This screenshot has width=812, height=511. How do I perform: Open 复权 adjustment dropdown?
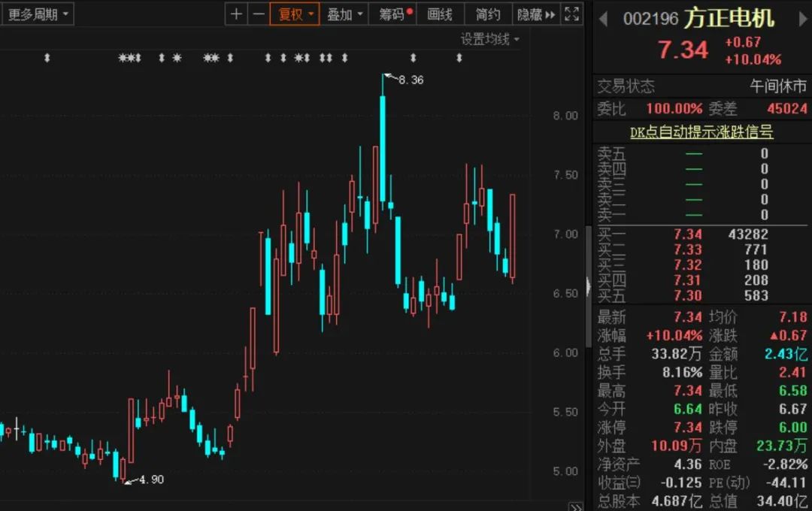[x=295, y=14]
